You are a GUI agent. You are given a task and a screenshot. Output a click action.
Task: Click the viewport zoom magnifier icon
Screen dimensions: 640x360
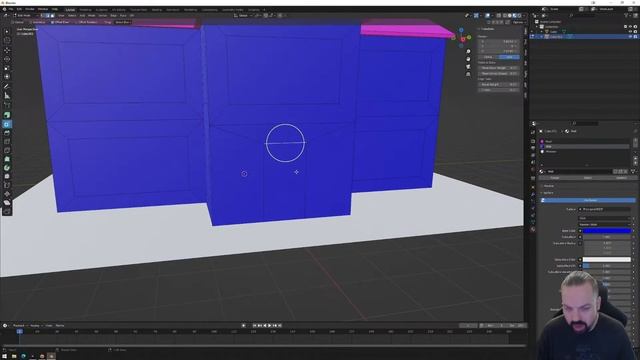(x=468, y=51)
